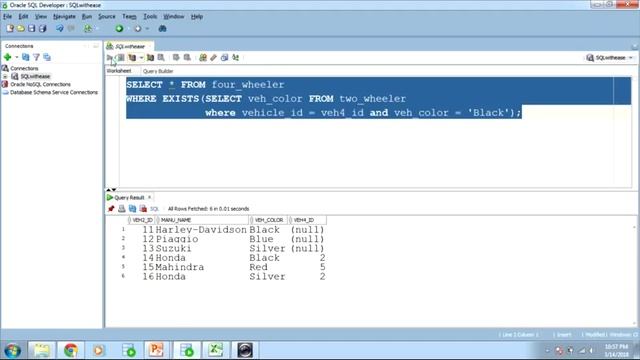The image size is (640, 360).
Task: Open the Forward navigation dropdown arrow
Action: pyautogui.click(x=147, y=29)
